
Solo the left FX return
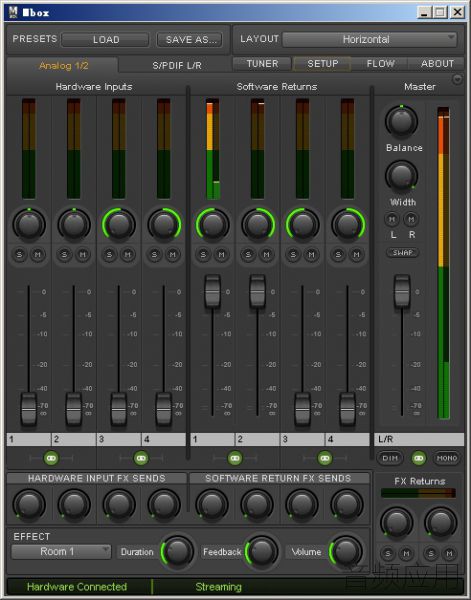[388, 553]
